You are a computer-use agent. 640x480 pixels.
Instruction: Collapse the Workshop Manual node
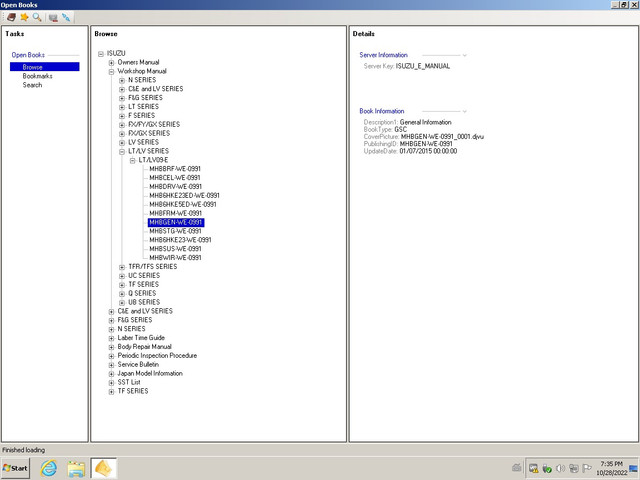click(111, 71)
